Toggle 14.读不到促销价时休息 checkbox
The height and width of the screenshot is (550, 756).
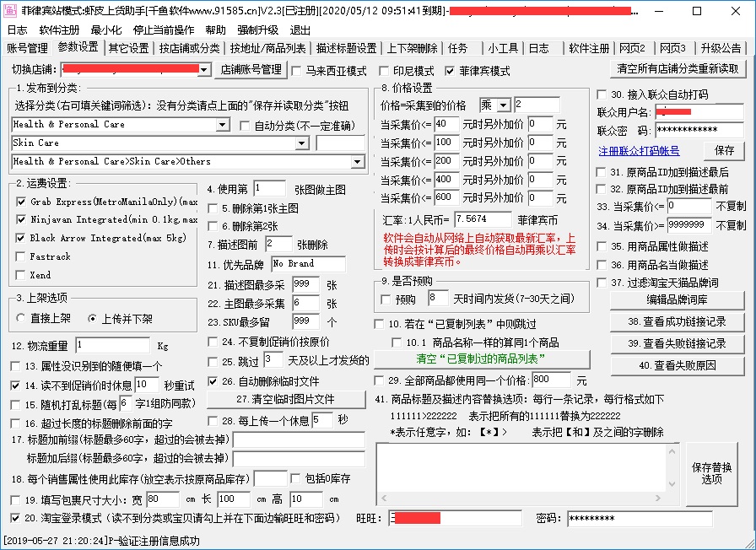(x=15, y=386)
